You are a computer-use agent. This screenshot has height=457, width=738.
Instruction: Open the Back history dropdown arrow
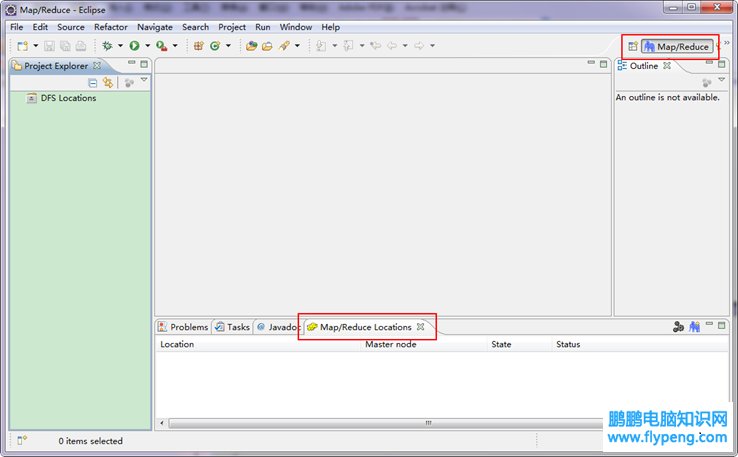coord(405,46)
